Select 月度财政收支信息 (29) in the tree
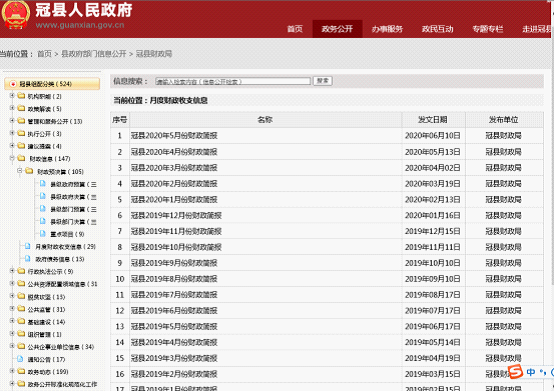 65,247
